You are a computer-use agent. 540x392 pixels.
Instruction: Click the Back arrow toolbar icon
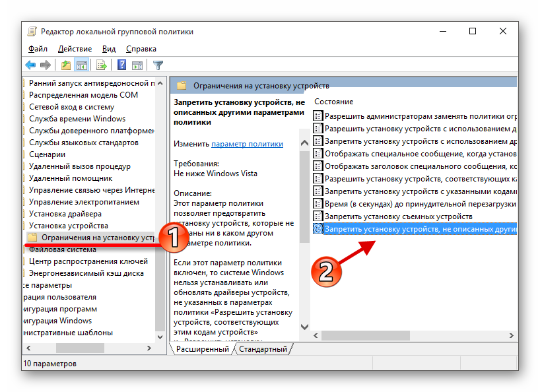coord(30,65)
